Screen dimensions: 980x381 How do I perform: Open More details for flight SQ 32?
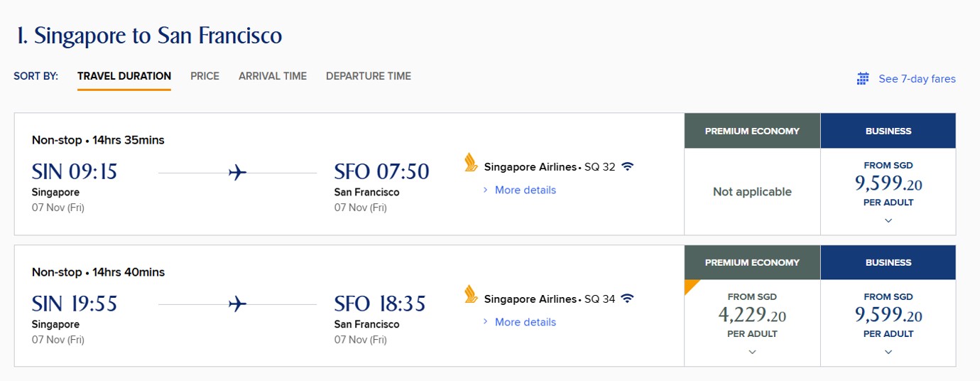[x=525, y=190]
